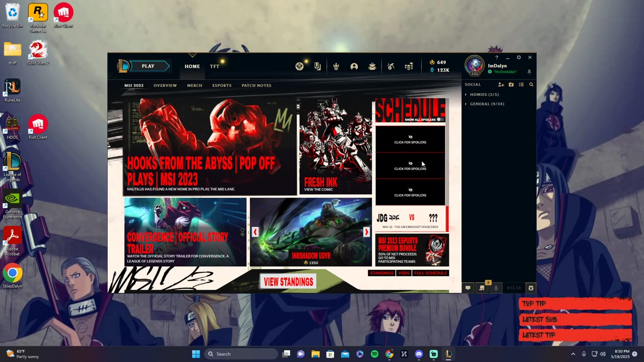This screenshot has height=362, width=644.
Task: Click the Full Schedule link
Action: coord(430,273)
